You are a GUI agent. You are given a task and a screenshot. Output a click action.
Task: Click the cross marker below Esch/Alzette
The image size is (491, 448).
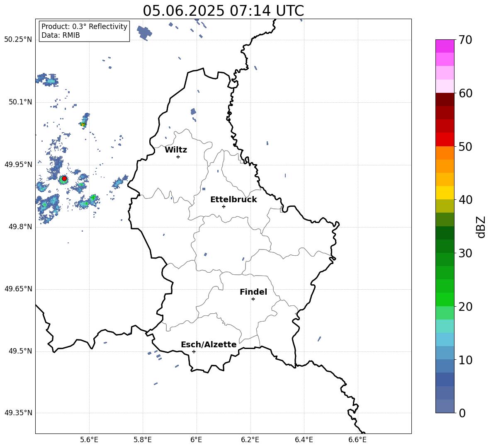[194, 351]
